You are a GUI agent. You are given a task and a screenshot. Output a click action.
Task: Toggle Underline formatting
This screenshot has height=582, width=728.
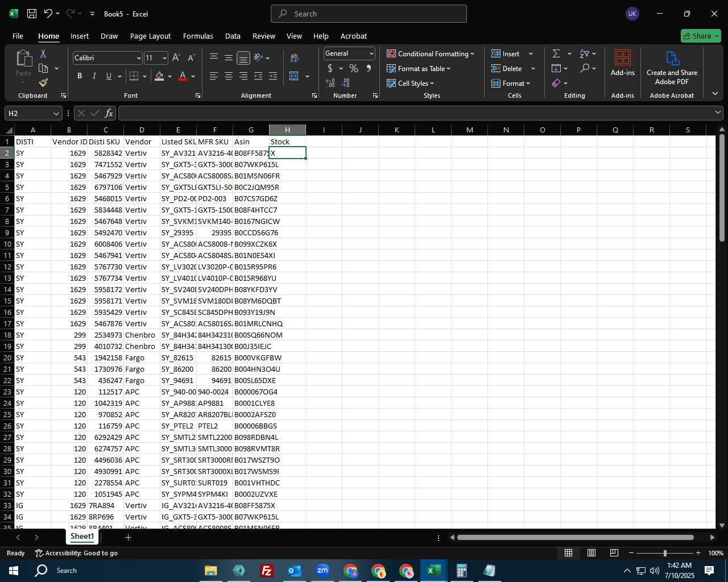pos(109,76)
